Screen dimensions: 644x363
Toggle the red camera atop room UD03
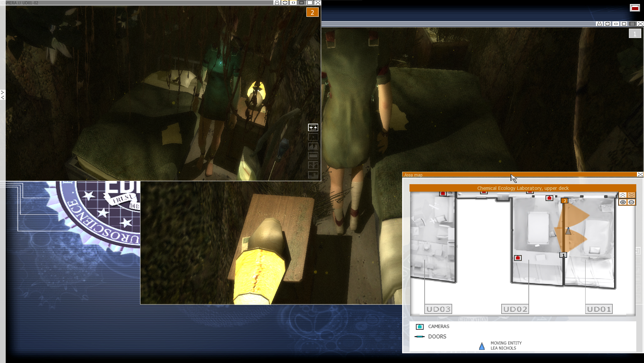pos(443,194)
